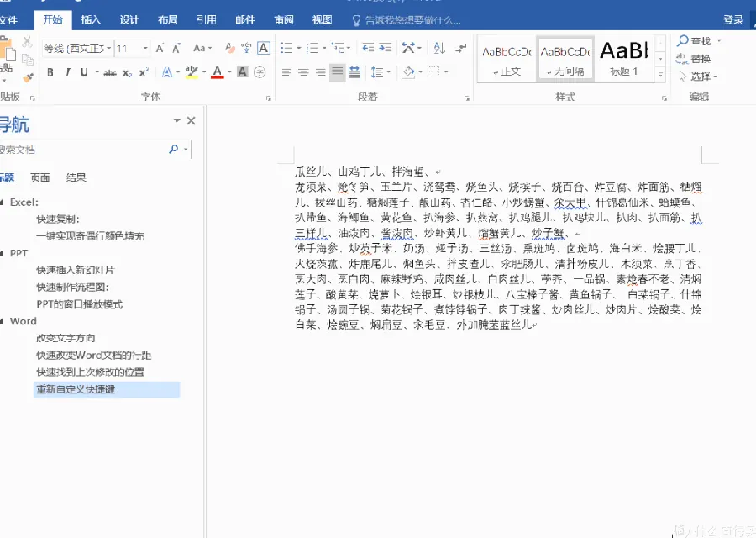This screenshot has width=756, height=538.
Task: Toggle Italic formatting
Action: (x=67, y=73)
